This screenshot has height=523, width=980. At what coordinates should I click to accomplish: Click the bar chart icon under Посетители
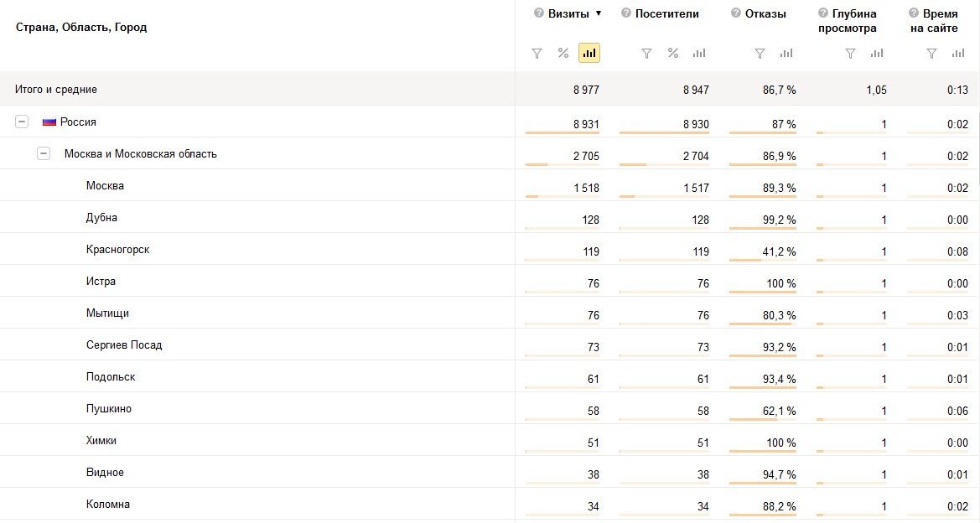point(699,54)
